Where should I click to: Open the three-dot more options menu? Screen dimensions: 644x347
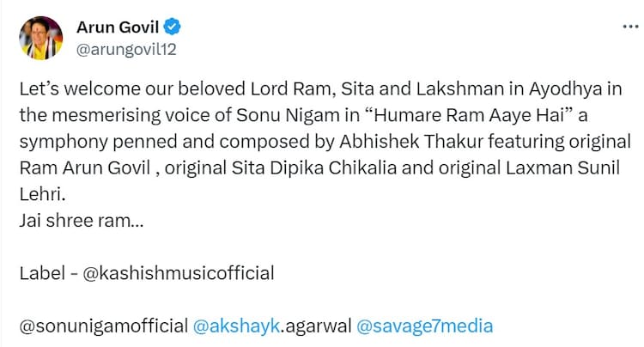tap(629, 27)
